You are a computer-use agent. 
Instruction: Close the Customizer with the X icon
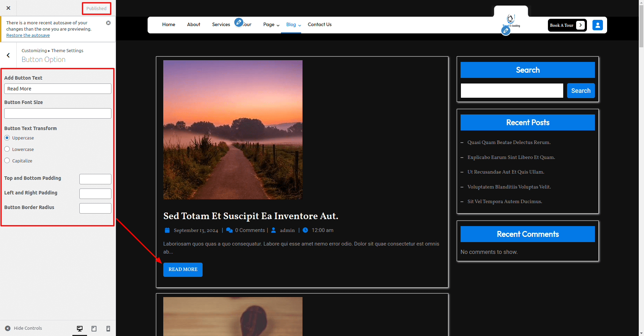pos(8,8)
